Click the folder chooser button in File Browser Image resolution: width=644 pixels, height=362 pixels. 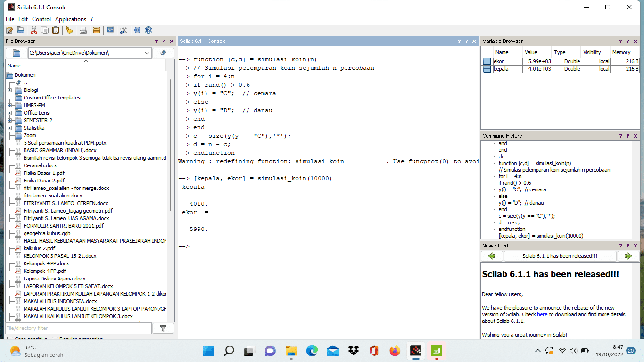point(17,53)
